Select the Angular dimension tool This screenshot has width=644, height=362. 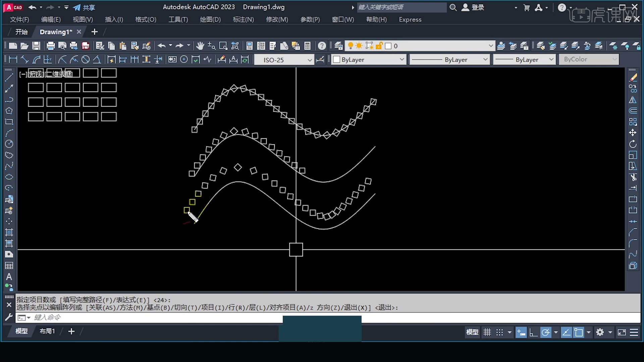pos(97,60)
